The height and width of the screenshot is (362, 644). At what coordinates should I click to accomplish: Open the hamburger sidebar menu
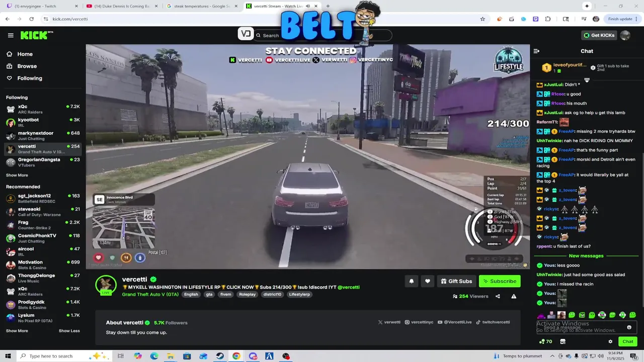tap(11, 35)
